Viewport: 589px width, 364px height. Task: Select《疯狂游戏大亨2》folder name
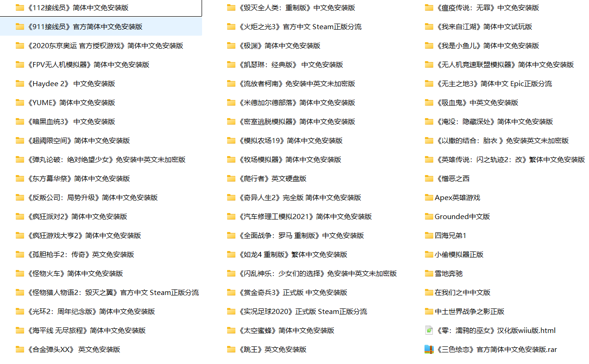click(84, 235)
